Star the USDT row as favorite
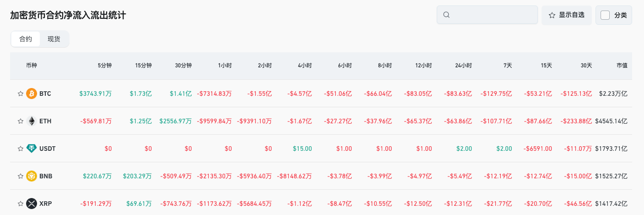 [x=20, y=149]
